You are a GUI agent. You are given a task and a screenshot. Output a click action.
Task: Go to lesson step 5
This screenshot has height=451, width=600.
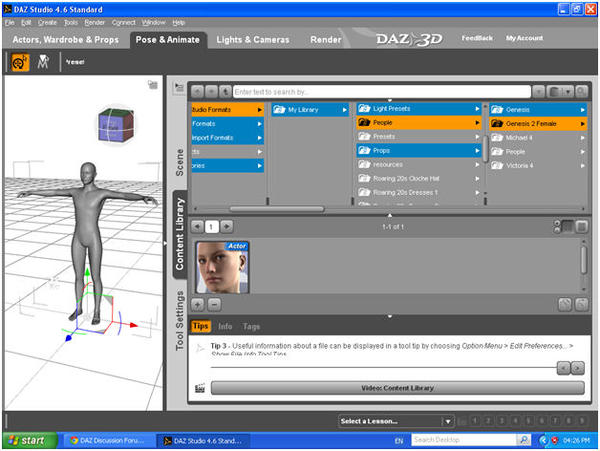(528, 421)
